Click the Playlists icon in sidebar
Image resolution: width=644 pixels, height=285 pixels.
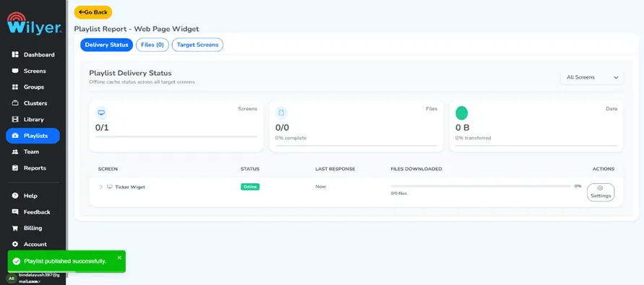15,136
